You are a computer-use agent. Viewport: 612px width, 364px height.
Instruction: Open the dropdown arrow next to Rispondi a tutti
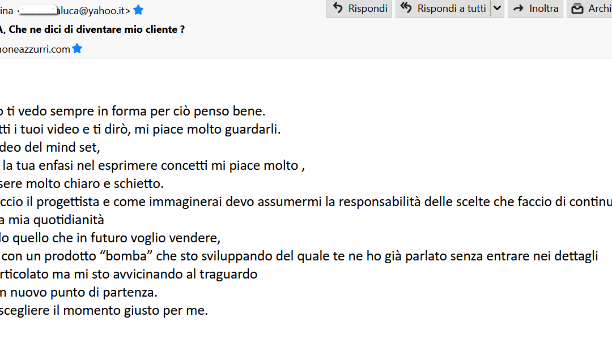[x=497, y=8]
